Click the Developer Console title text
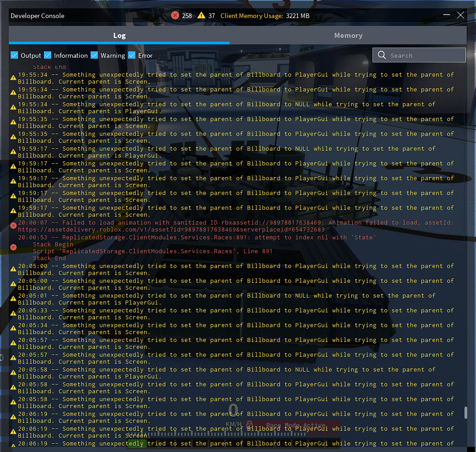476x452 pixels. [x=37, y=16]
